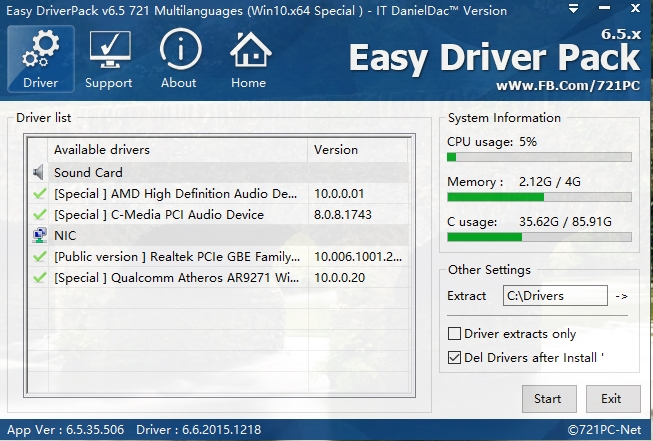The height and width of the screenshot is (441, 653).
Task: Select the NIC category row
Action: [x=219, y=235]
